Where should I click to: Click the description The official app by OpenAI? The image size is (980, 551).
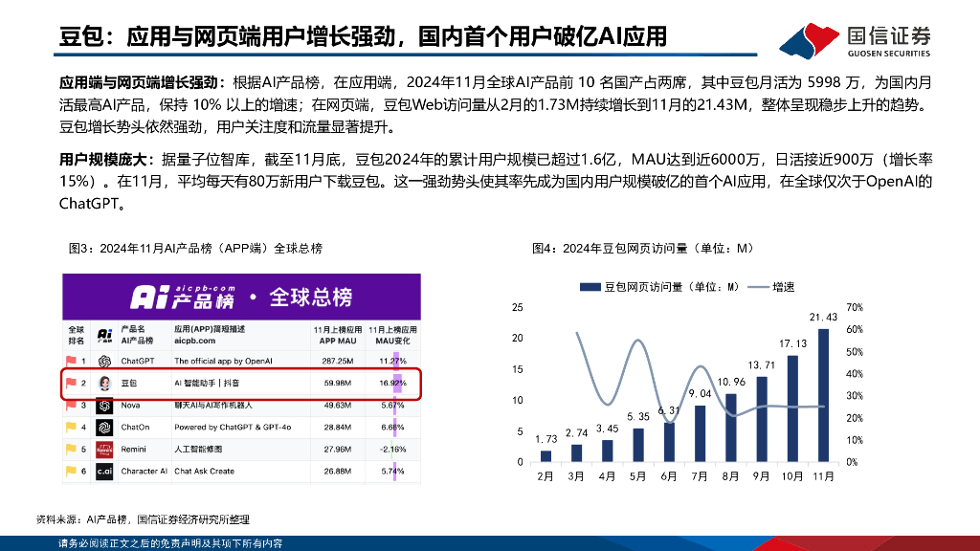[223, 361]
